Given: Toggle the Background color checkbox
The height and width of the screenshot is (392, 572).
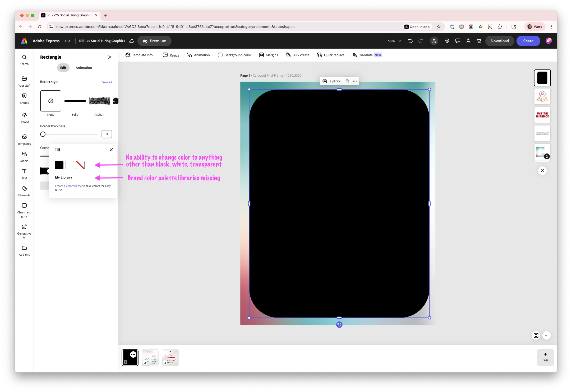Looking at the screenshot, I should point(220,55).
